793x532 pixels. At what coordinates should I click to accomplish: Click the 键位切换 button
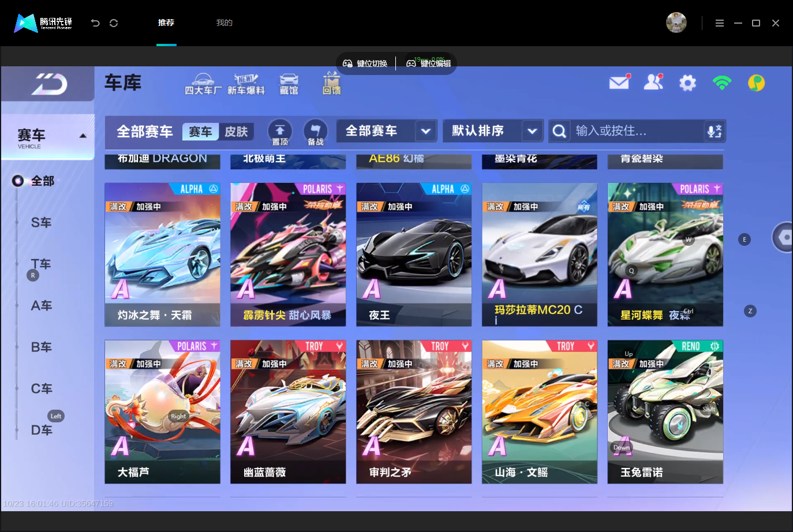(365, 63)
